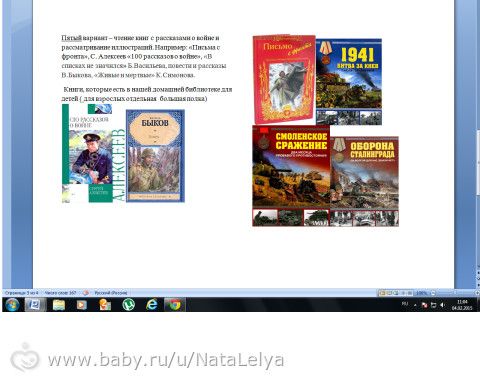Open the uTorrent taskbar icon
The width and height of the screenshot is (480, 384).
tap(105, 305)
